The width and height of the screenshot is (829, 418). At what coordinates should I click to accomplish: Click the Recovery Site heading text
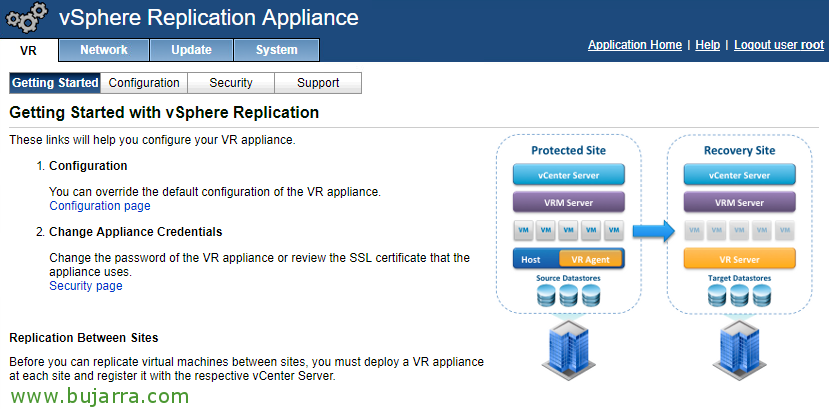(x=739, y=151)
